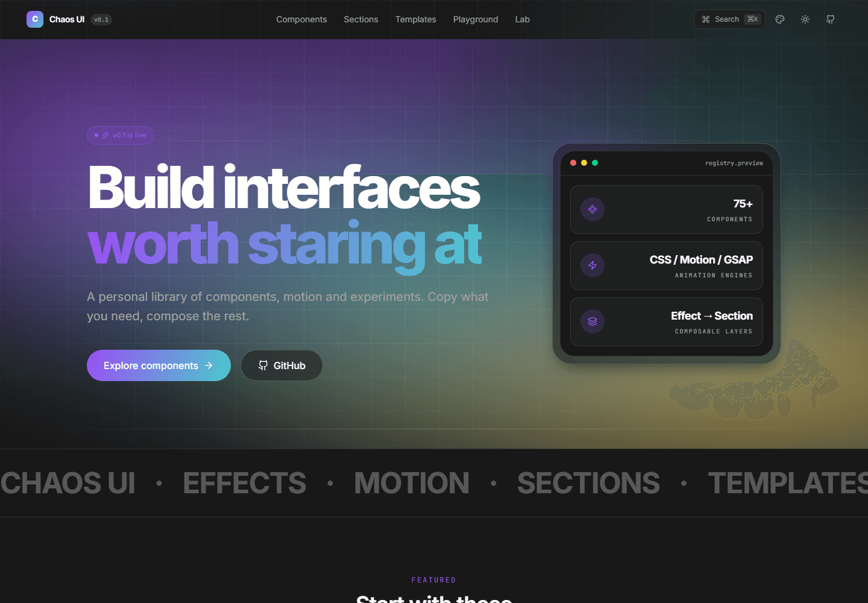Click lightning icon in Animation Engines card
The image size is (868, 603).
point(593,265)
